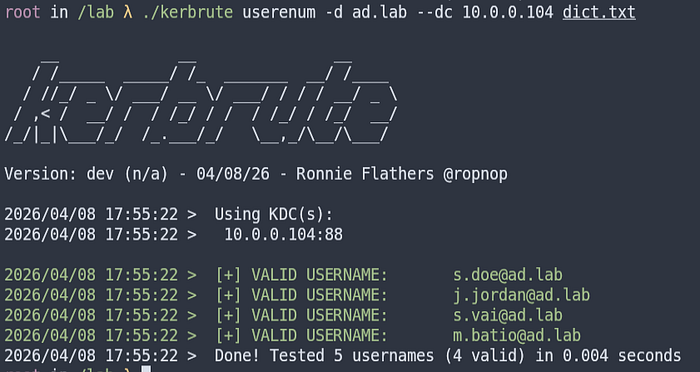Click the 0.004 seconds duration text

(622, 355)
